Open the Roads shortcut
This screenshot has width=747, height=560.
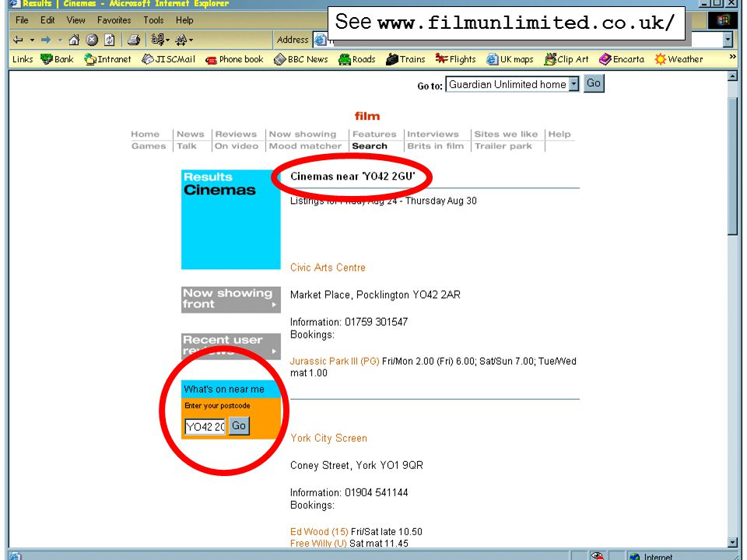point(357,59)
